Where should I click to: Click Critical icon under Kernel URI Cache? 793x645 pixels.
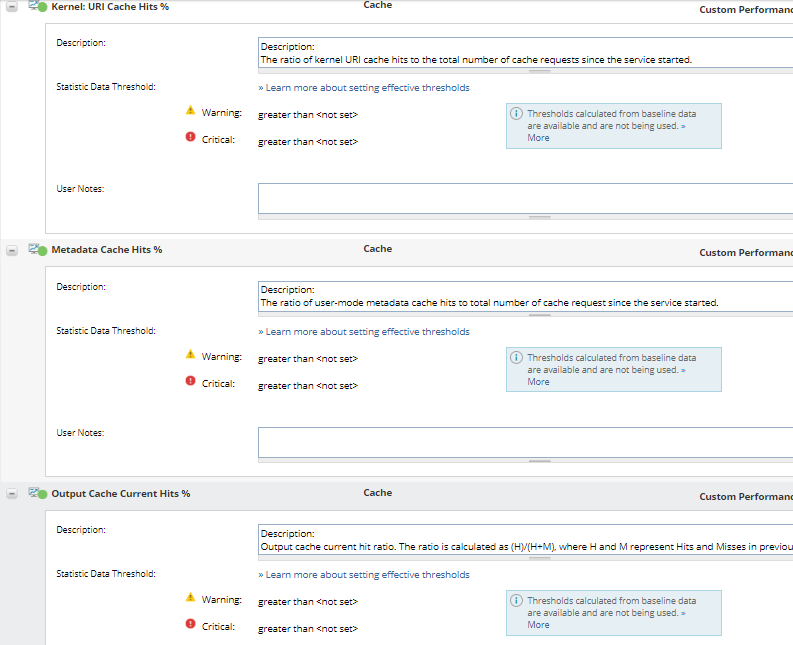tap(190, 138)
